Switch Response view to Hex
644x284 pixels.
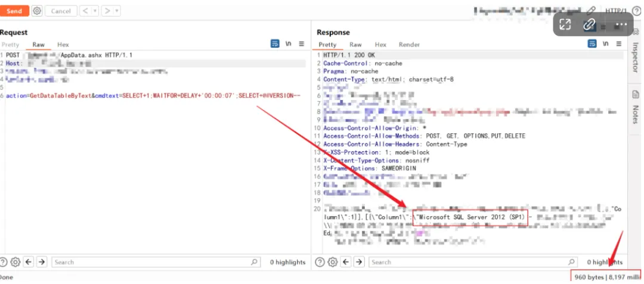380,45
